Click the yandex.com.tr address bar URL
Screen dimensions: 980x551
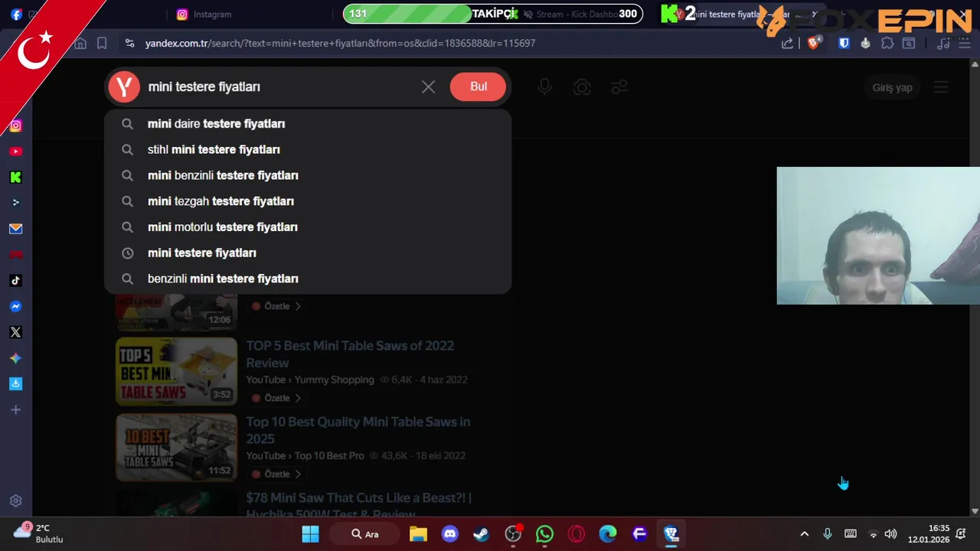341,44
